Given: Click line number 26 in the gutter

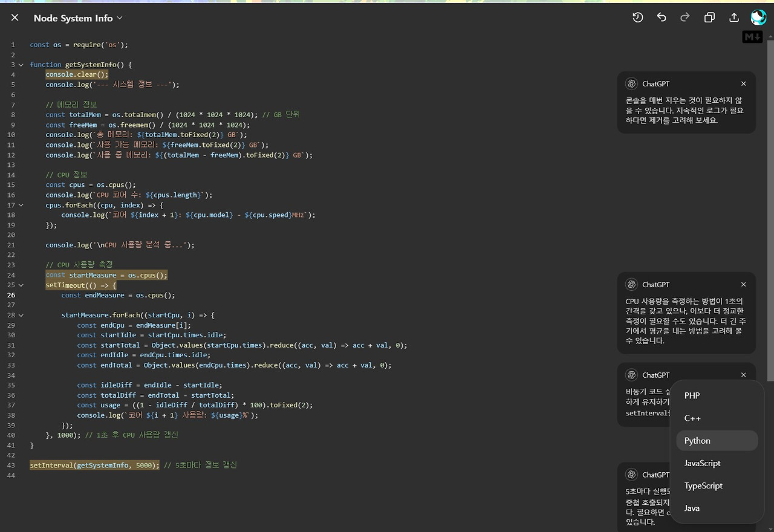Looking at the screenshot, I should point(11,295).
